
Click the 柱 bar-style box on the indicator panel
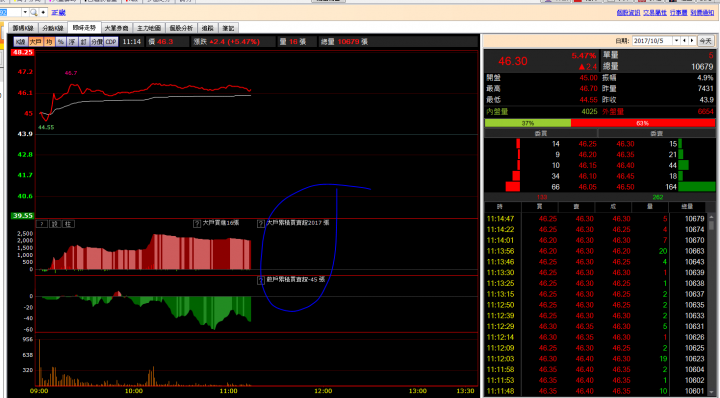point(68,224)
